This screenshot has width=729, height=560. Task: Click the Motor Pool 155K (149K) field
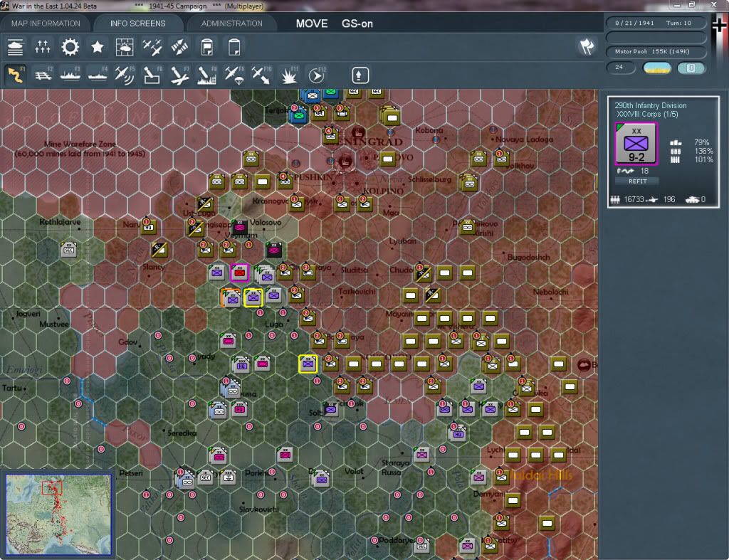click(655, 51)
